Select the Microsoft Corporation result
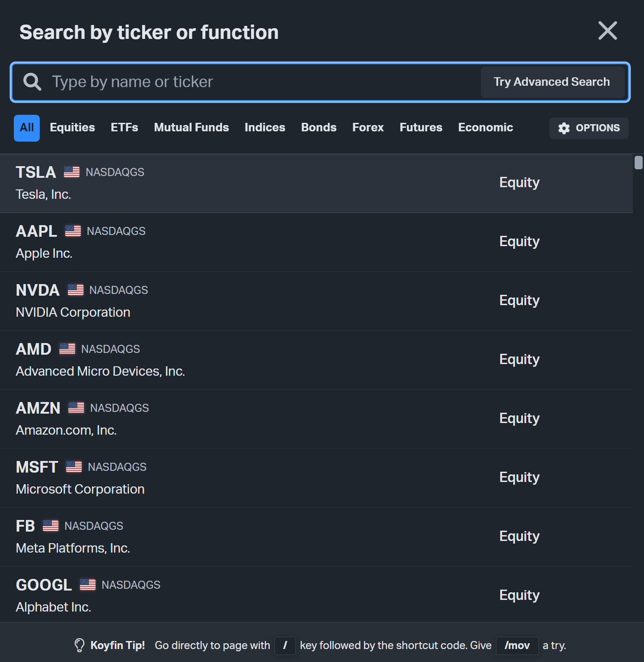This screenshot has height=662, width=644. 316,478
